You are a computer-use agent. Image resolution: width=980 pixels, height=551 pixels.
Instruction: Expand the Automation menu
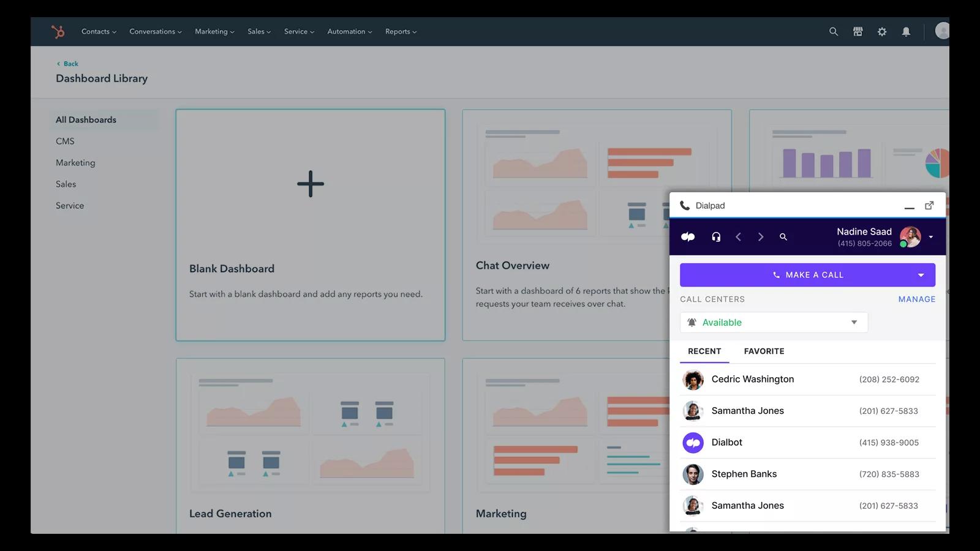(x=350, y=31)
